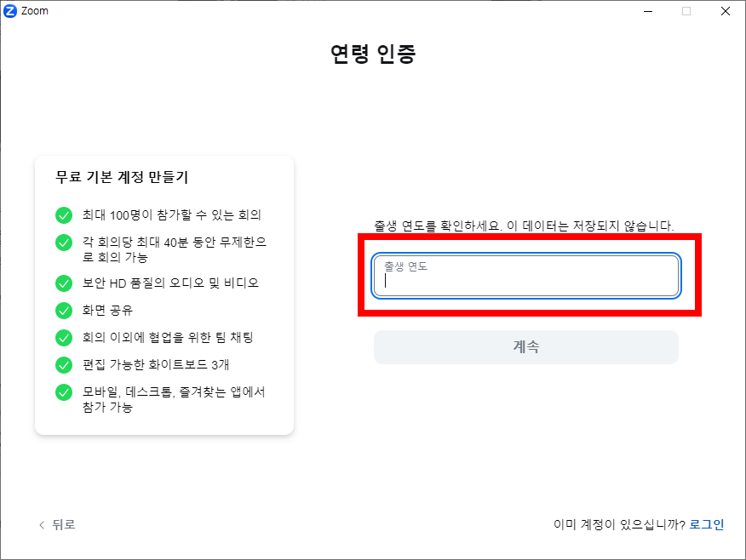Close the Zoom window
Screen dimensions: 746x560
(725, 11)
